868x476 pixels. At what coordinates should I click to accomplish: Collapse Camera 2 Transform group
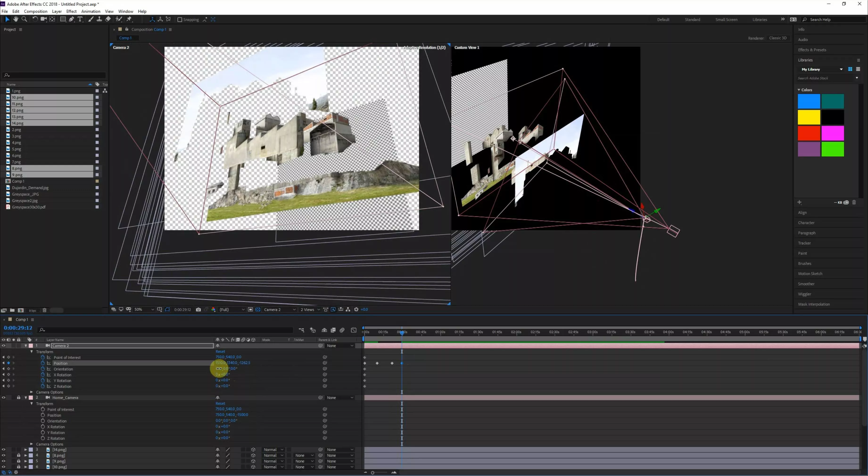coord(32,352)
